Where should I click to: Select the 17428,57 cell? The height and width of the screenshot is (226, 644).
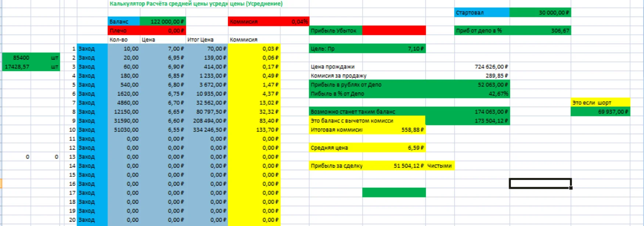pyautogui.click(x=17, y=67)
